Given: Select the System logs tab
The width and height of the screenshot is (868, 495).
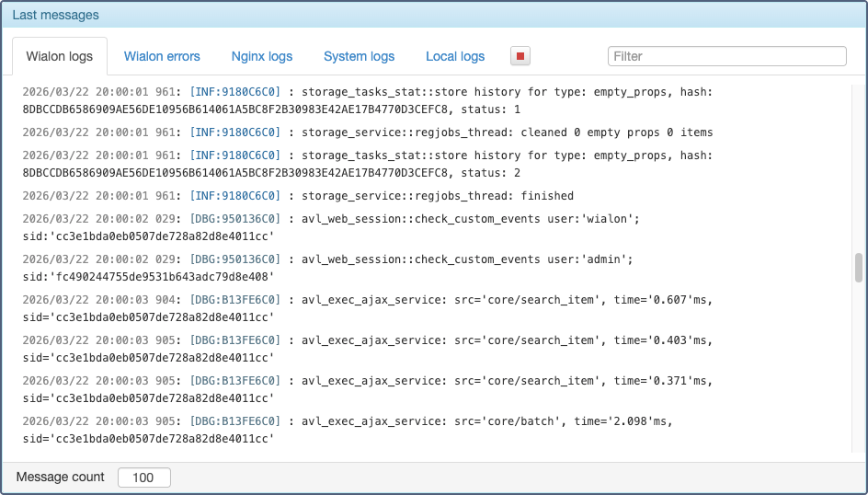Looking at the screenshot, I should click(x=359, y=56).
